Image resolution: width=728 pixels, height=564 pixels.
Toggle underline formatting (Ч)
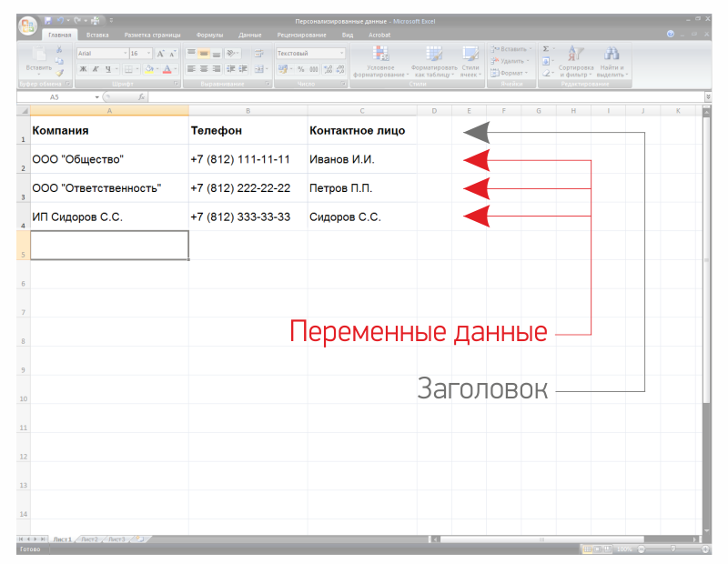108,69
